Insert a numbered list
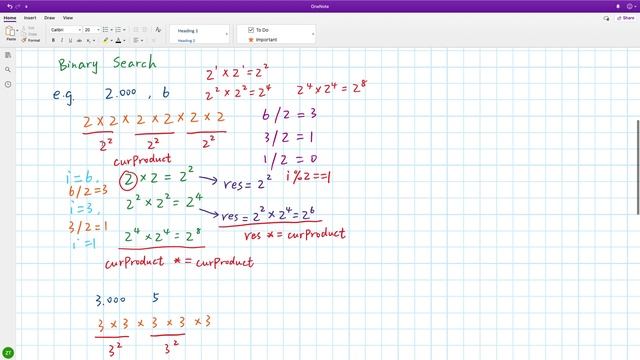Viewport: 640px width, 360px height. [x=118, y=30]
